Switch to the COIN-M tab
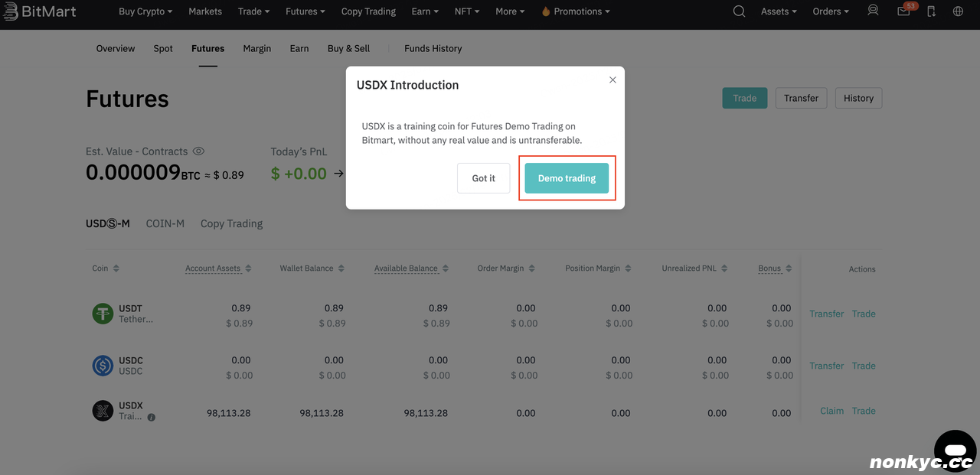 pyautogui.click(x=165, y=223)
